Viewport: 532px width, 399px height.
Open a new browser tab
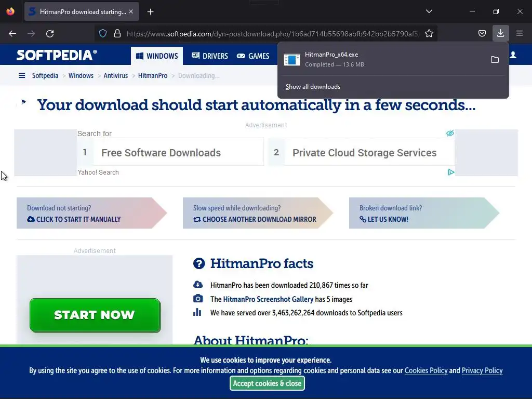point(151,12)
